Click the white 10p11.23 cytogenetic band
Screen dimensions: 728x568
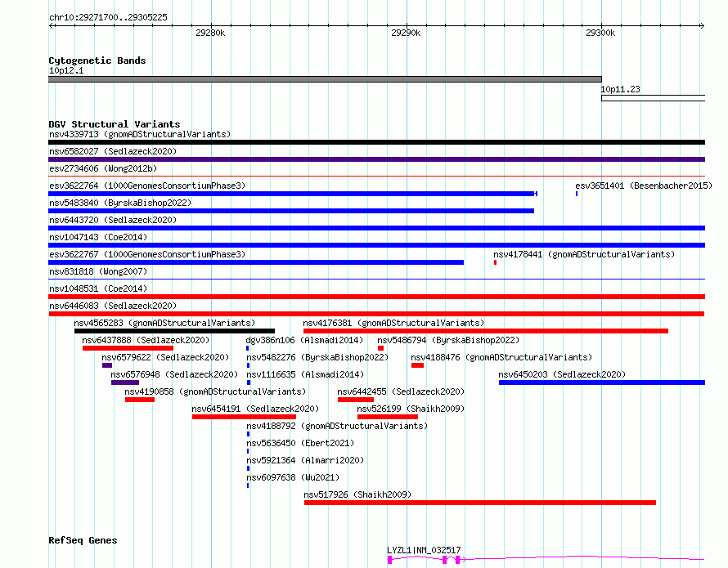tap(654, 98)
